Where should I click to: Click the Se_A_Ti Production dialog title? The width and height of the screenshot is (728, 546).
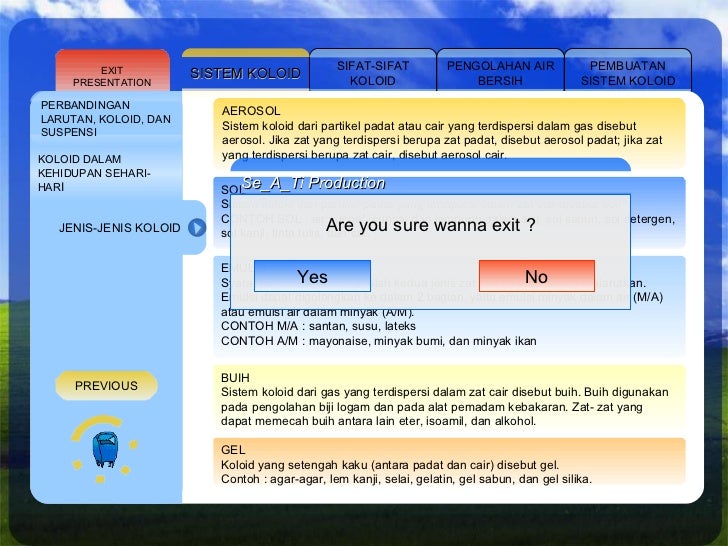point(313,183)
